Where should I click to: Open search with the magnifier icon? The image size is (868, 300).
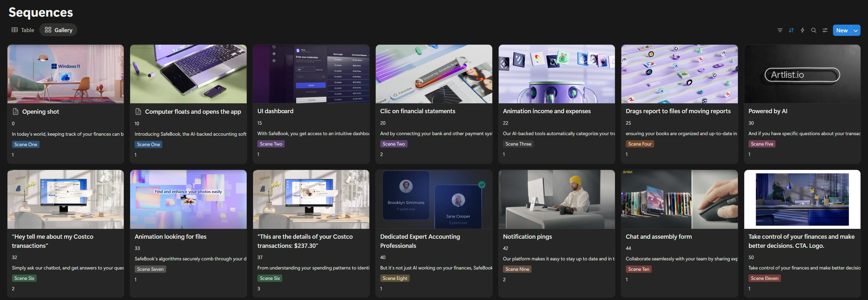pos(813,30)
